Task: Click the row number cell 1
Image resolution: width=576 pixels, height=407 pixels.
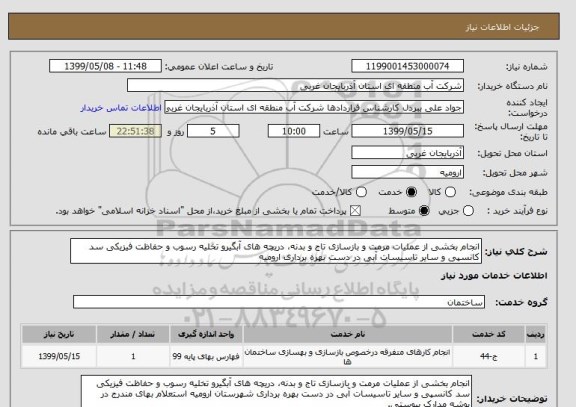Action: coord(536,356)
